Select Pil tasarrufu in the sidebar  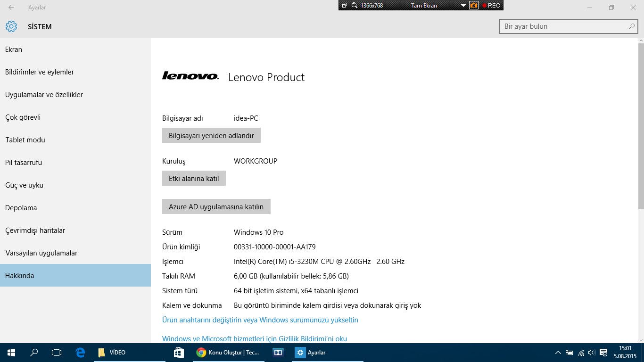(75, 163)
